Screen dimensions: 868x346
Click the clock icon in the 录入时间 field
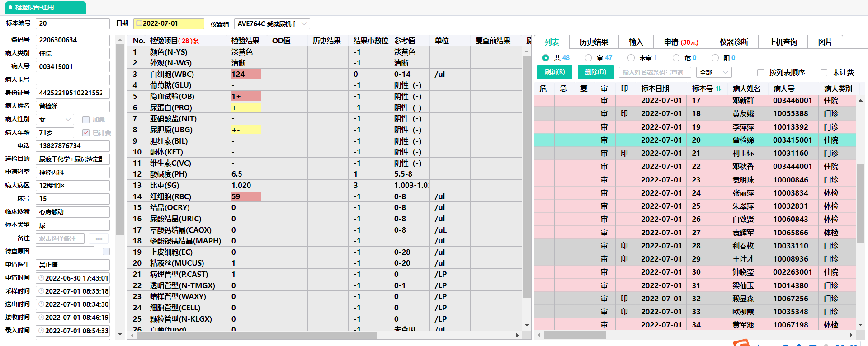coord(41,330)
